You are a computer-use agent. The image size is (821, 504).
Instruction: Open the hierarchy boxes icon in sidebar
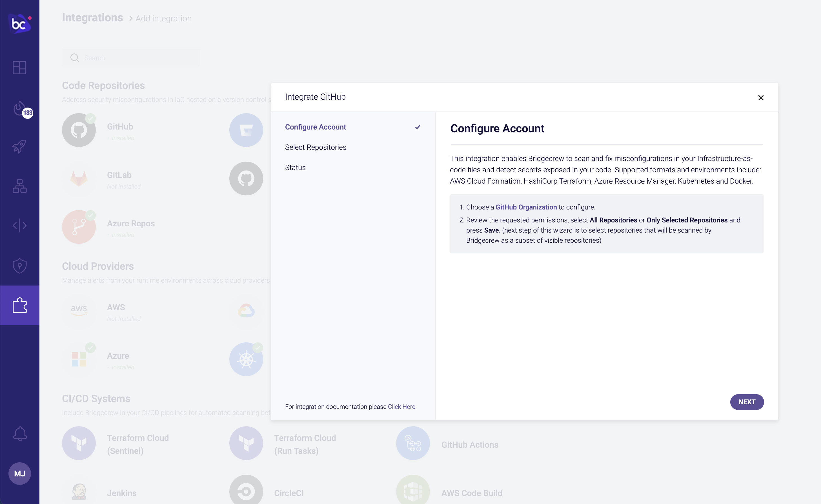[20, 186]
